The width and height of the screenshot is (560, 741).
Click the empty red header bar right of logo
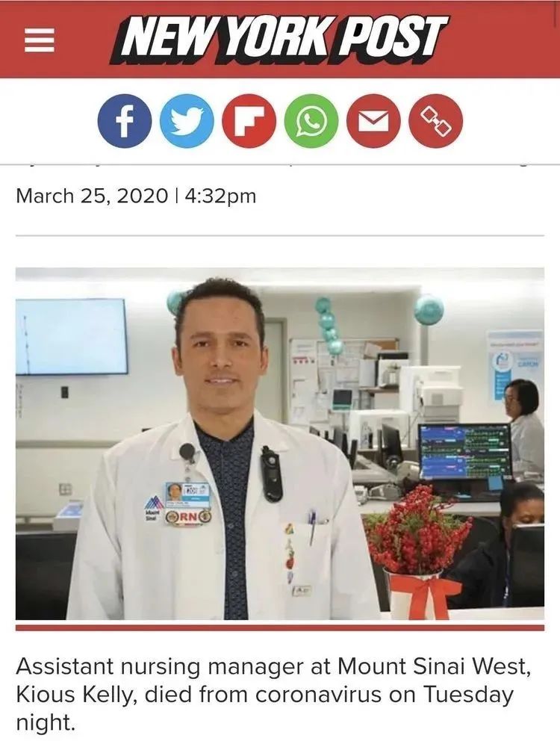[x=501, y=40]
